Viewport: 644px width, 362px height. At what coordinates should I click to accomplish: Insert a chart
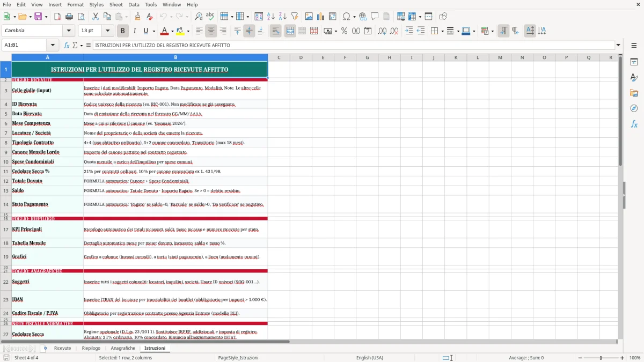coord(320,17)
